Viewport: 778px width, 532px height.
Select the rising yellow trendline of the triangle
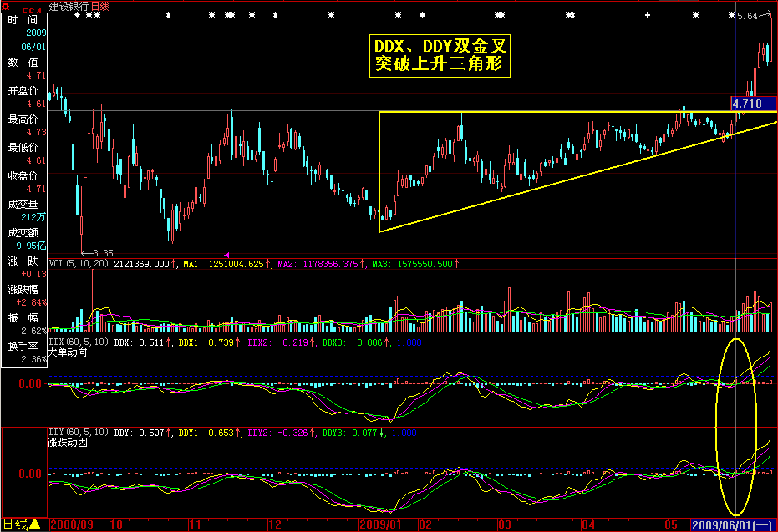pos(577,171)
